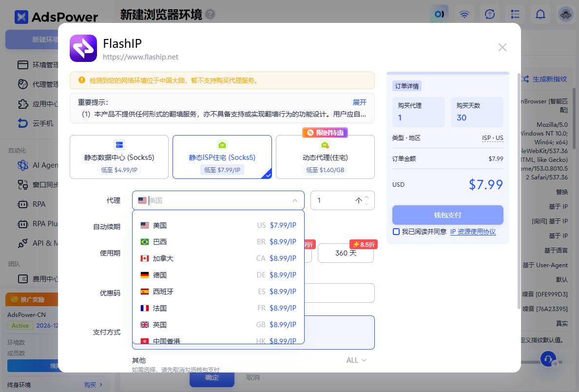Click the RPA Plus sidebar icon
This screenshot has height=392, width=579.
point(23,224)
